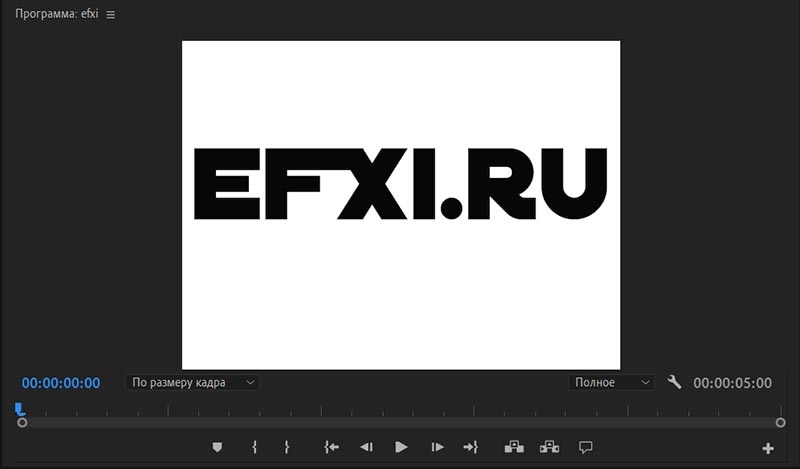Click the blue playhead on the time ruler
Viewport: 800px width, 469px height.
click(x=19, y=409)
